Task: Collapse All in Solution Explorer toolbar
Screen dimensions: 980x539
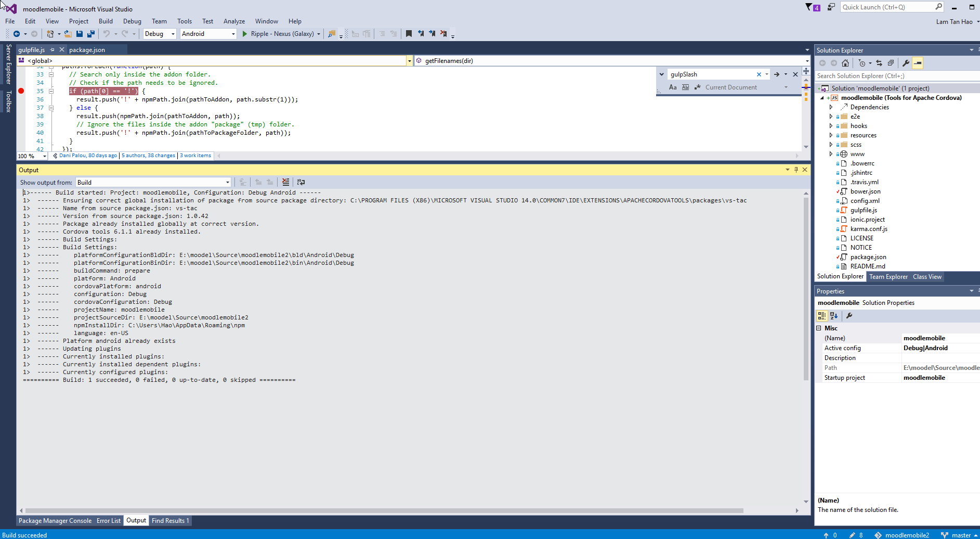Action: tap(891, 63)
